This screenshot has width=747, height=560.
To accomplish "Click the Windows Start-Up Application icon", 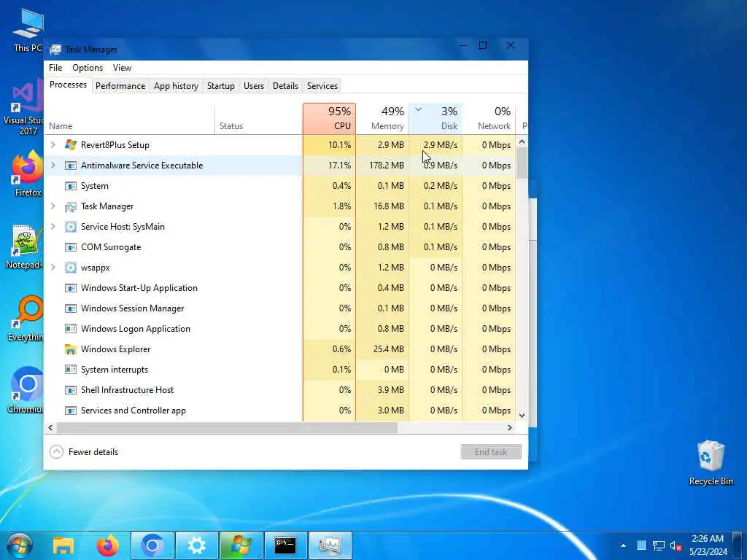I will pyautogui.click(x=71, y=288).
